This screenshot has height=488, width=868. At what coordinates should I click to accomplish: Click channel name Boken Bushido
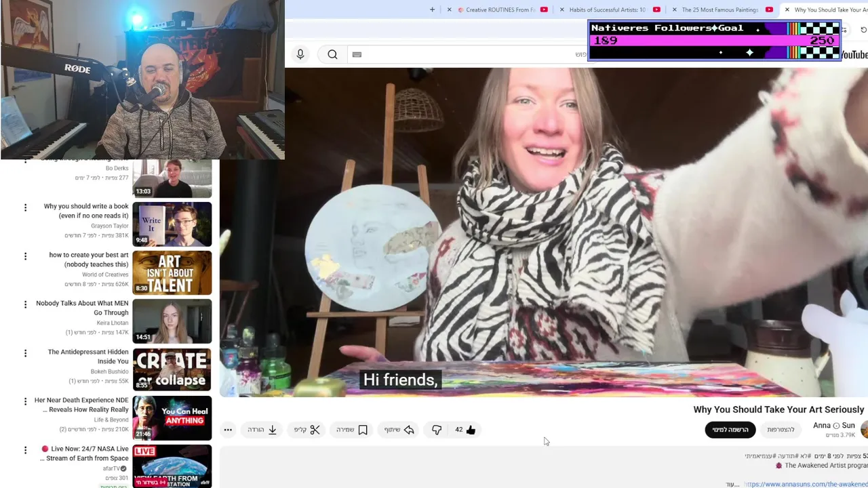[x=109, y=371]
